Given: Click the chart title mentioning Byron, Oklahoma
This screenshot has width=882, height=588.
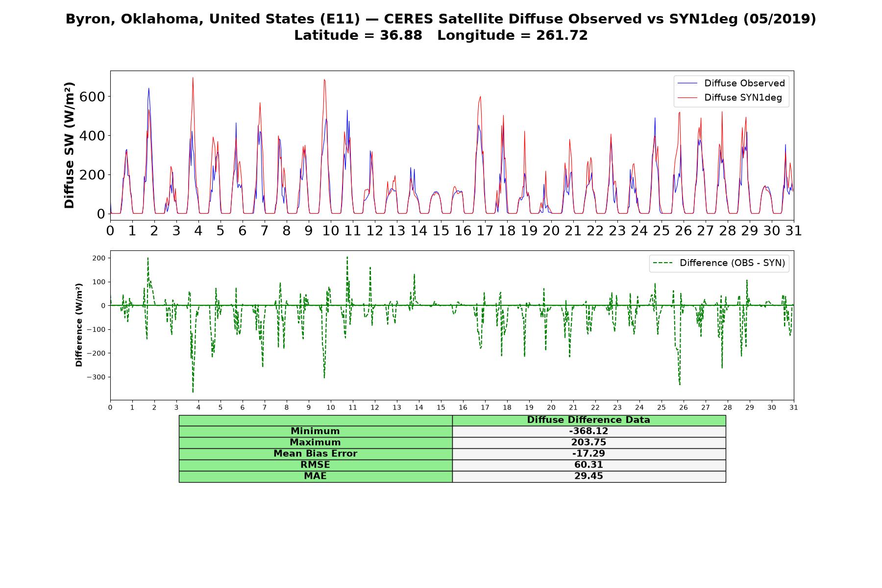Looking at the screenshot, I should point(441,27).
